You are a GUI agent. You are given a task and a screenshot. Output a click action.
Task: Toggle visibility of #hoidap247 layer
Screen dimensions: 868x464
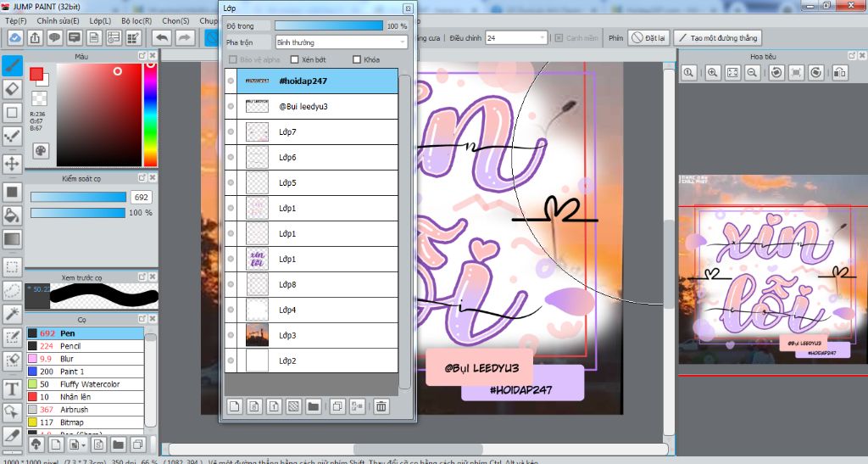click(x=231, y=81)
